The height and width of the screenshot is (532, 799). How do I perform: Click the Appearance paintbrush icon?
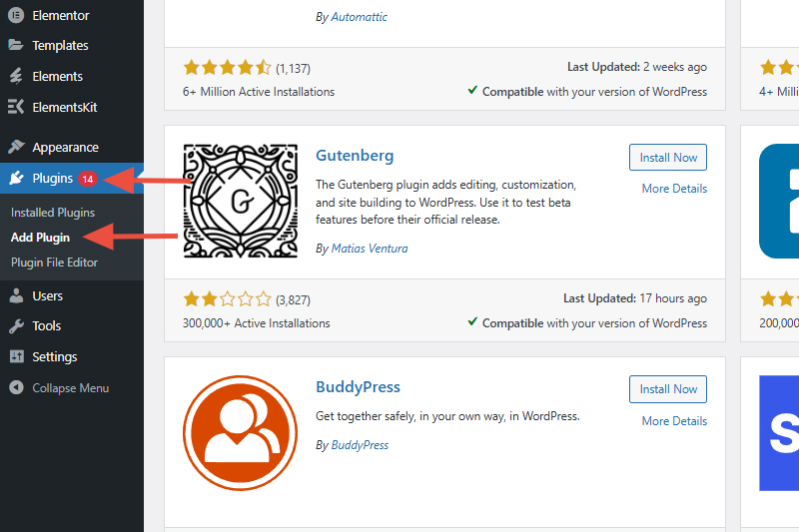coord(16,147)
